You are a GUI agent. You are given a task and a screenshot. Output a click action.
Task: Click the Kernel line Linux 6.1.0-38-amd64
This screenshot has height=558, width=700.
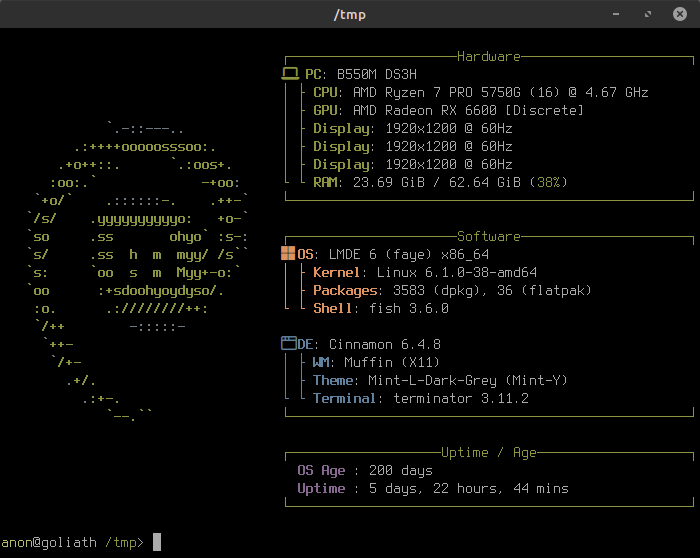(425, 272)
